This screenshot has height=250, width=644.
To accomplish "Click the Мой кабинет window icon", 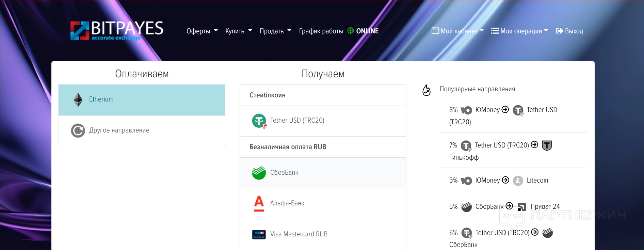I will [x=435, y=31].
